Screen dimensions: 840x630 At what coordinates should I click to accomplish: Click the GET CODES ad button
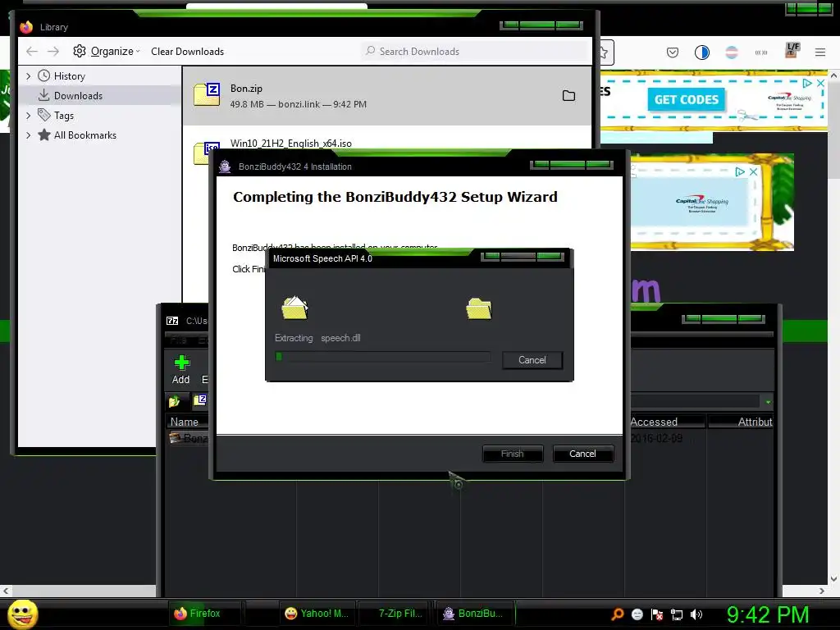[687, 99]
